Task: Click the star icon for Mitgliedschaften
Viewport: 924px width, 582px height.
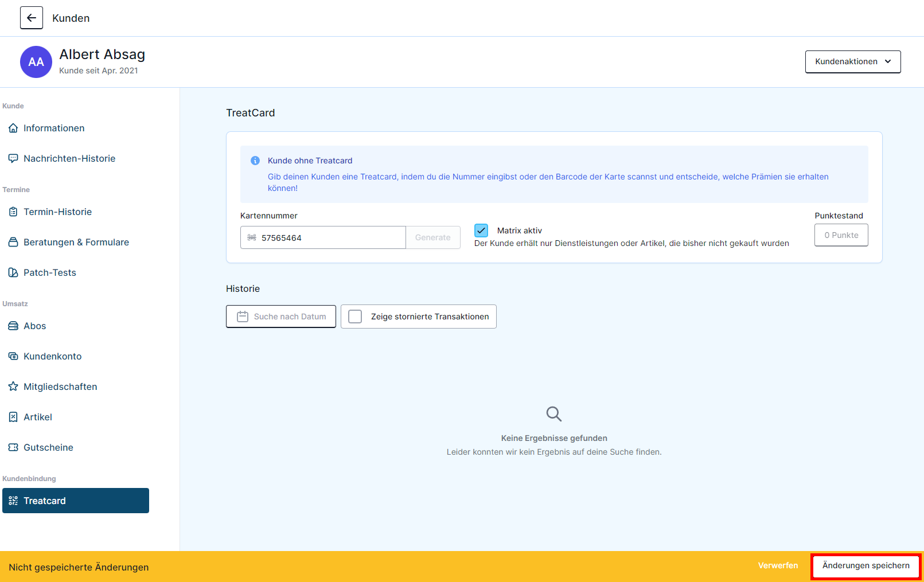Action: click(13, 386)
